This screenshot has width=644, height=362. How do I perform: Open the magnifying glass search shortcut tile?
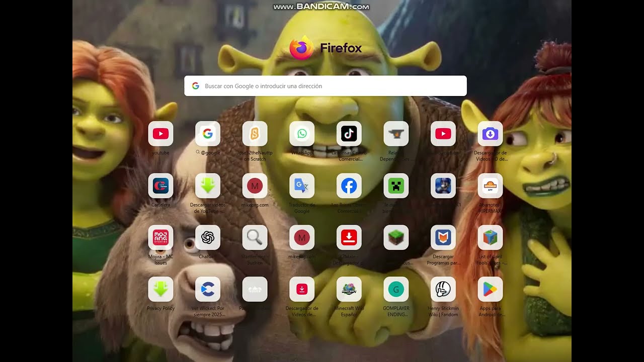[x=255, y=237]
